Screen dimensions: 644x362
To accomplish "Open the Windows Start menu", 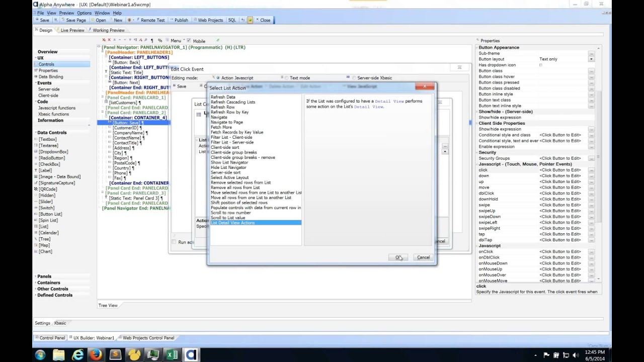I will coord(40,355).
